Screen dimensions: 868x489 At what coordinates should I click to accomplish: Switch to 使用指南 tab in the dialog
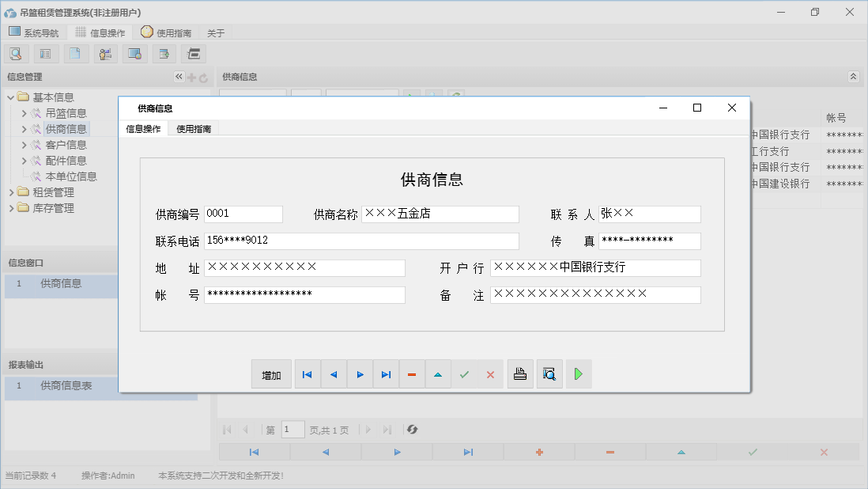(194, 129)
